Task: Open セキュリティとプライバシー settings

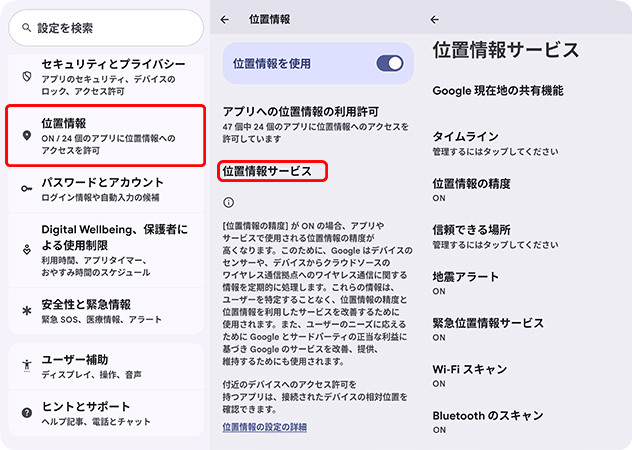Action: (106, 77)
